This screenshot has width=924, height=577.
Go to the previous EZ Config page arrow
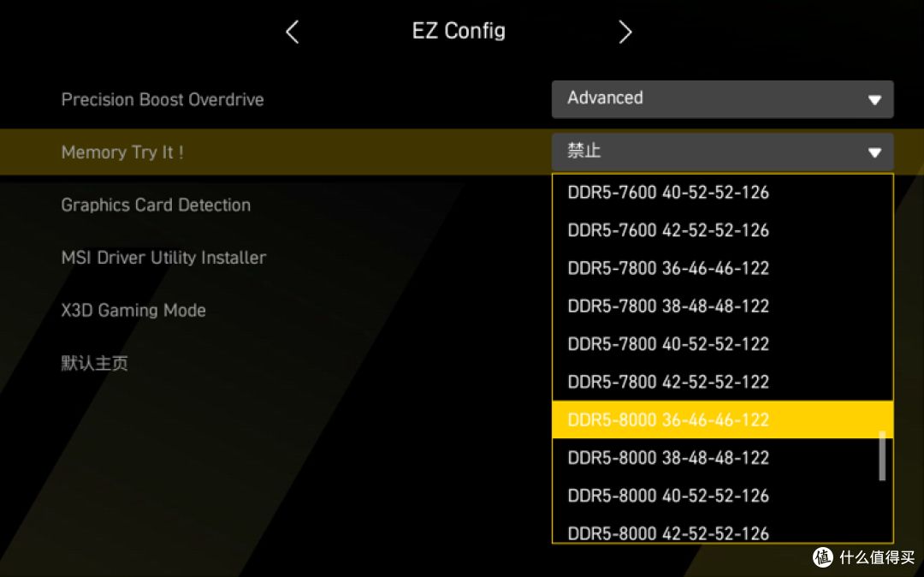[293, 31]
